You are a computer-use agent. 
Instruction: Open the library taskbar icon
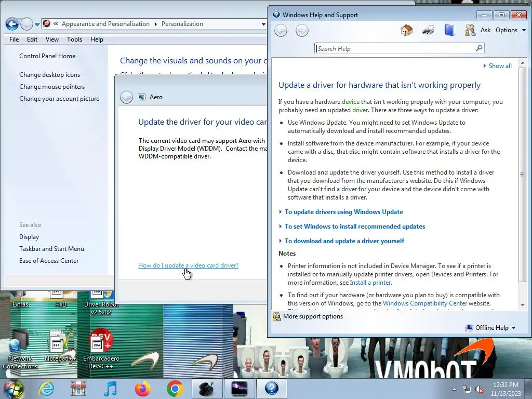coord(78,389)
